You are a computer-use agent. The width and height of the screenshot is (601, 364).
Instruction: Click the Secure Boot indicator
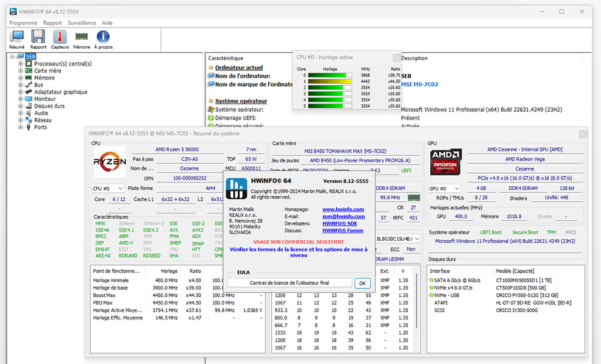pyautogui.click(x=525, y=232)
